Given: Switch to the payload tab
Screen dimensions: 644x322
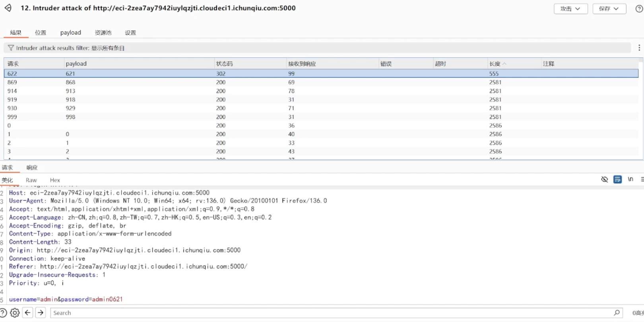Looking at the screenshot, I should (x=71, y=33).
